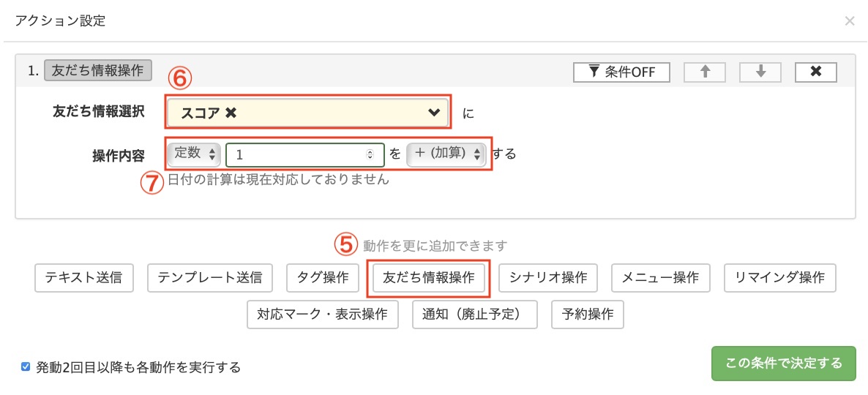
Task: Move action down with the down arrow
Action: click(x=760, y=72)
